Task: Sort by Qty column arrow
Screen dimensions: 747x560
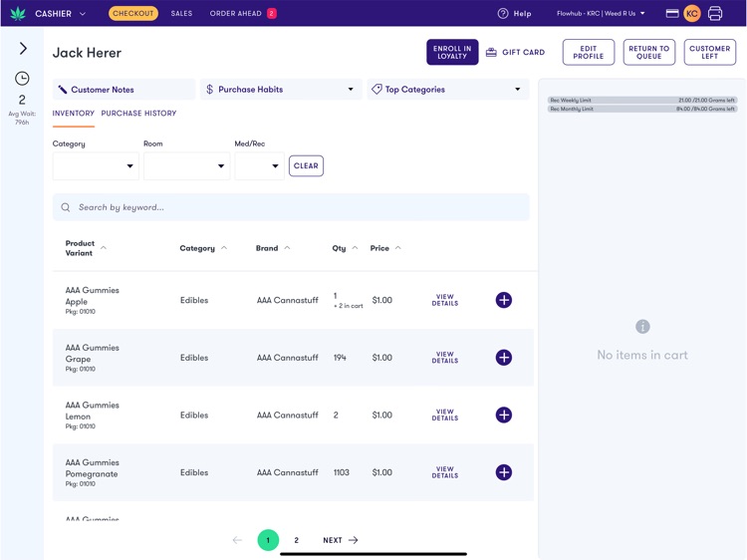Action: click(x=355, y=248)
